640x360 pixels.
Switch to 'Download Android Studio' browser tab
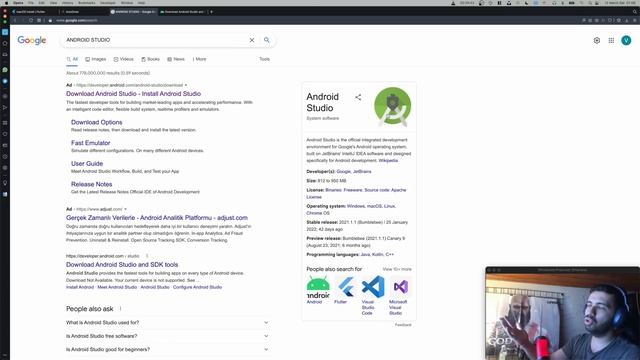183,12
